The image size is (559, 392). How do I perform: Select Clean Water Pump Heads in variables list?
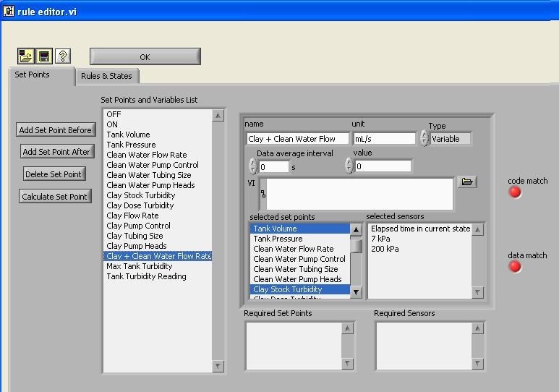pyautogui.click(x=158, y=185)
